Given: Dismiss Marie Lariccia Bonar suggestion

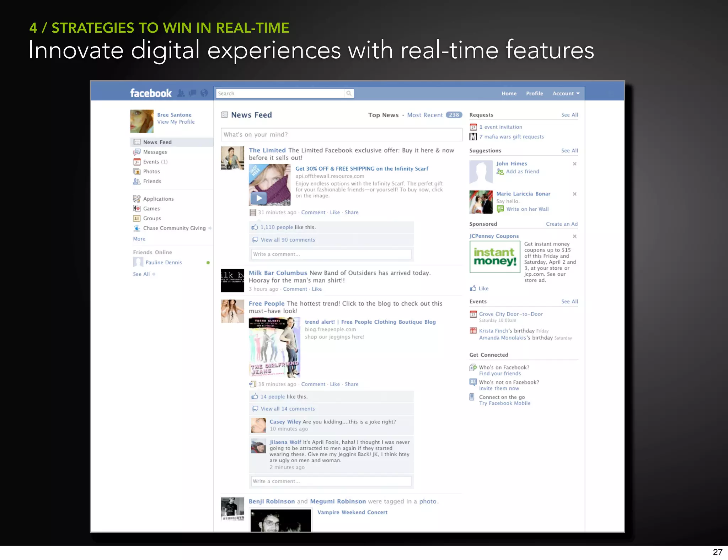Looking at the screenshot, I should tap(574, 194).
